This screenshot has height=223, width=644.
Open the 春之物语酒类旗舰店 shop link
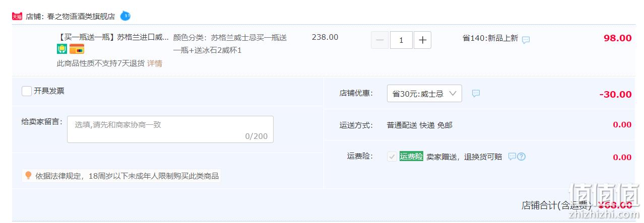(81, 17)
